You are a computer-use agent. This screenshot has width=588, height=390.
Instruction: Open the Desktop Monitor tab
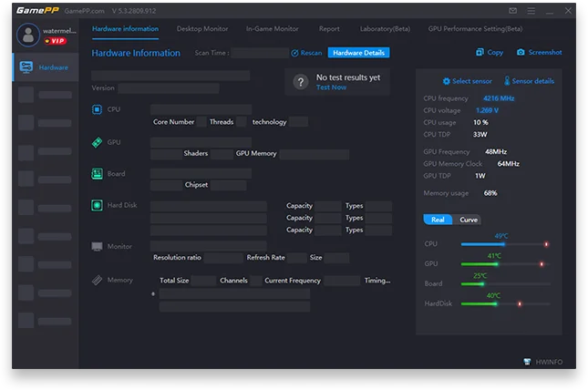pyautogui.click(x=202, y=29)
